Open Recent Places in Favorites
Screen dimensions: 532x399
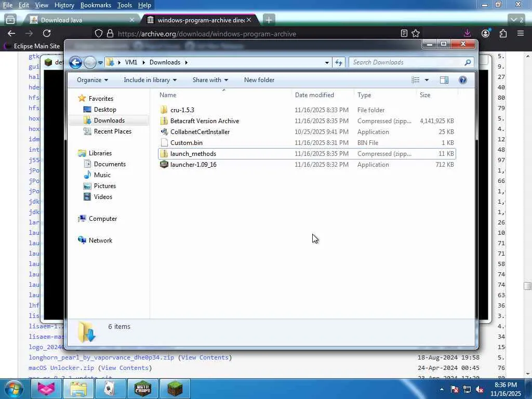(112, 131)
